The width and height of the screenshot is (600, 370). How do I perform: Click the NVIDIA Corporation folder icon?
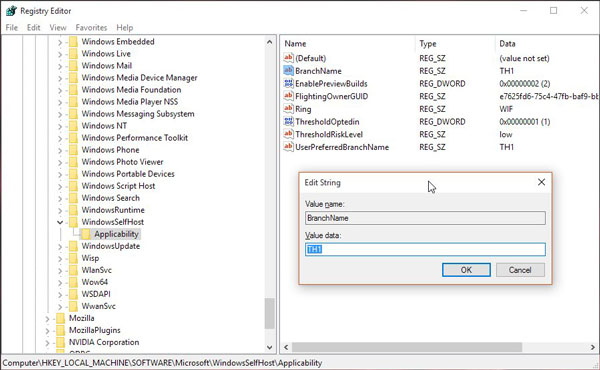(x=60, y=342)
